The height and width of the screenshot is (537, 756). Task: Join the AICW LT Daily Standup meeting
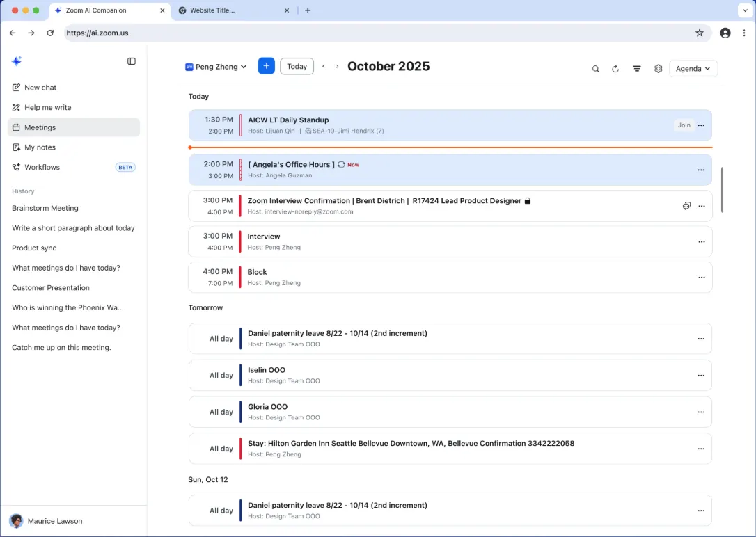684,125
